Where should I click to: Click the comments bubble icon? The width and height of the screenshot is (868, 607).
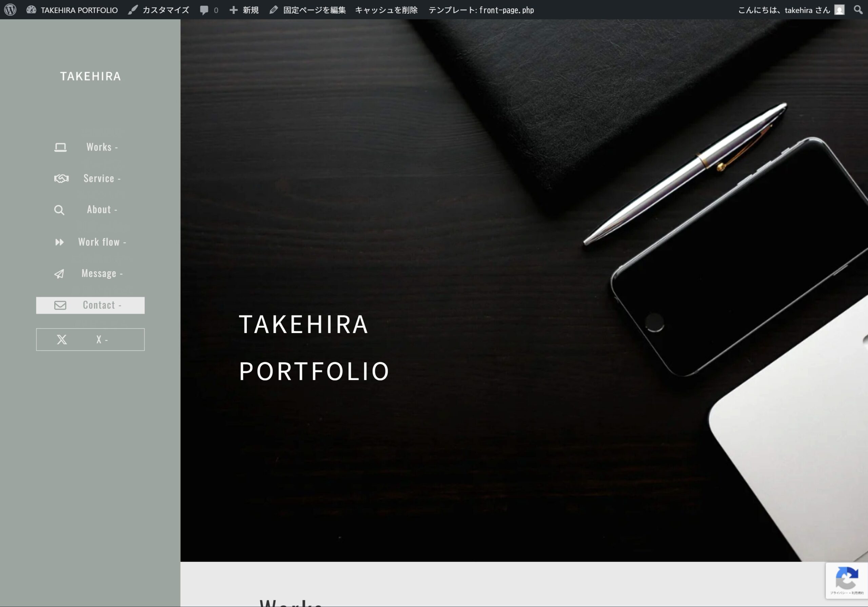204,10
